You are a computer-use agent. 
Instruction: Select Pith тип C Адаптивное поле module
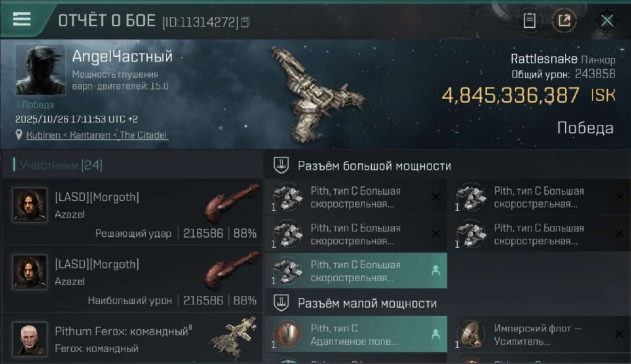point(356,334)
